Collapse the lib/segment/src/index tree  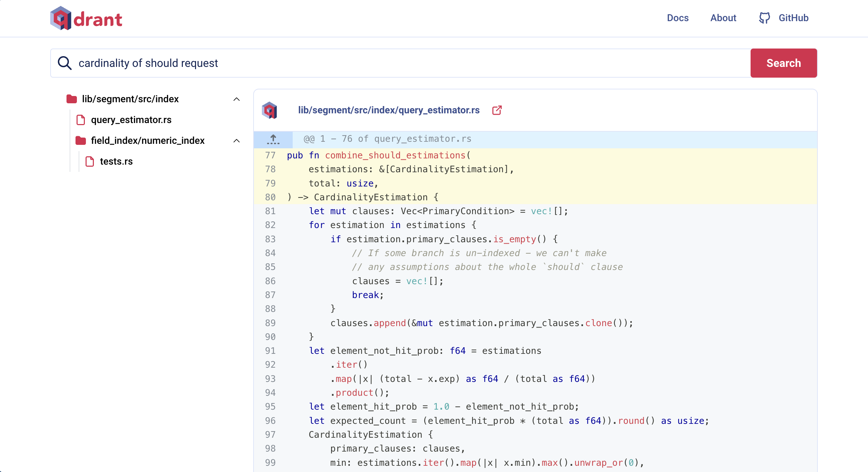click(237, 99)
